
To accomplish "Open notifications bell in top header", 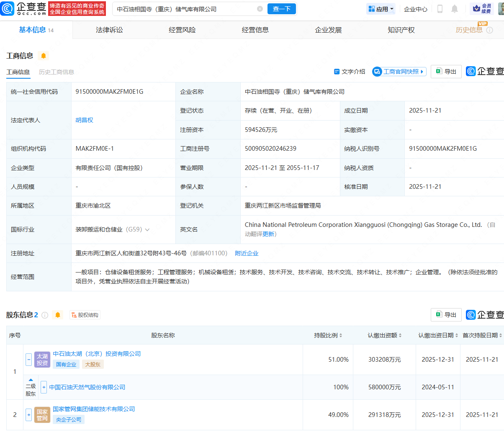I will point(455,9).
